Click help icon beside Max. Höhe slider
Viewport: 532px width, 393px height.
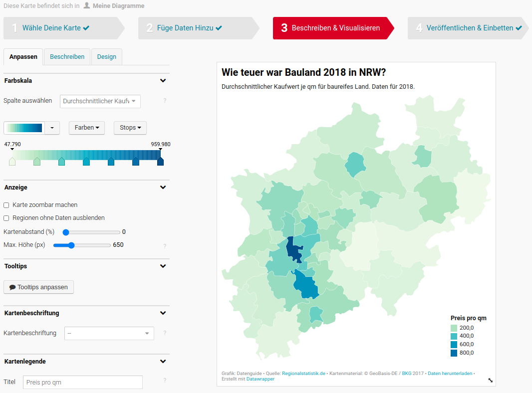165,245
